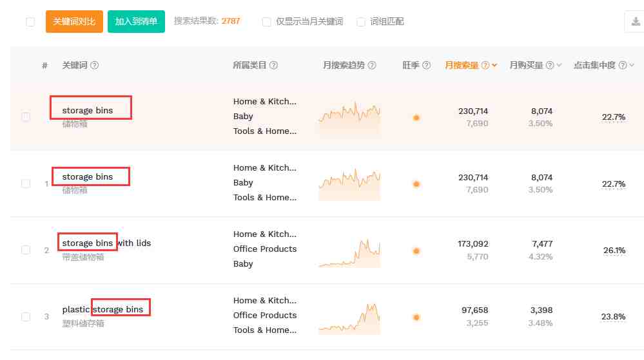The height and width of the screenshot is (360, 644).
Task: Sort by 月购买量 column arrow
Action: coord(559,65)
